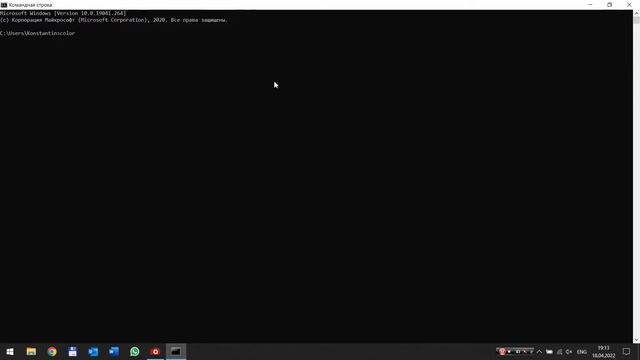Open File Explorer from the taskbar
The image size is (640, 360).
(x=31, y=351)
